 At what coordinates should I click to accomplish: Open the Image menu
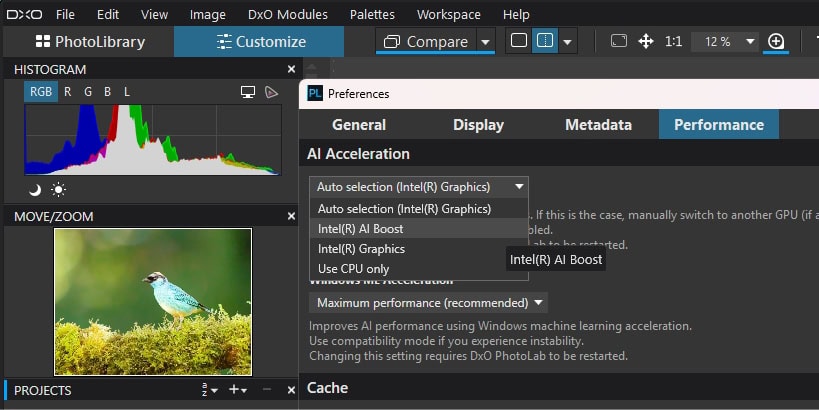tap(207, 14)
